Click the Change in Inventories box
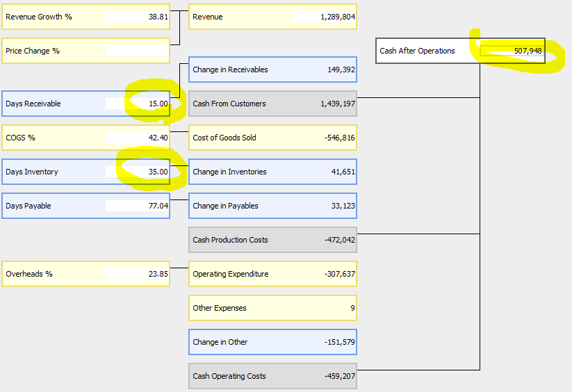This screenshot has width=572, height=392. pyautogui.click(x=272, y=172)
